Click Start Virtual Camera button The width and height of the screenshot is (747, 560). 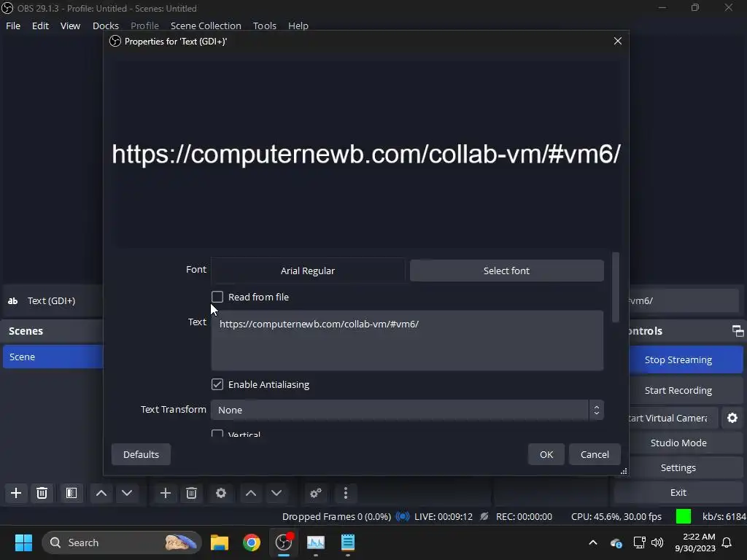(673, 418)
